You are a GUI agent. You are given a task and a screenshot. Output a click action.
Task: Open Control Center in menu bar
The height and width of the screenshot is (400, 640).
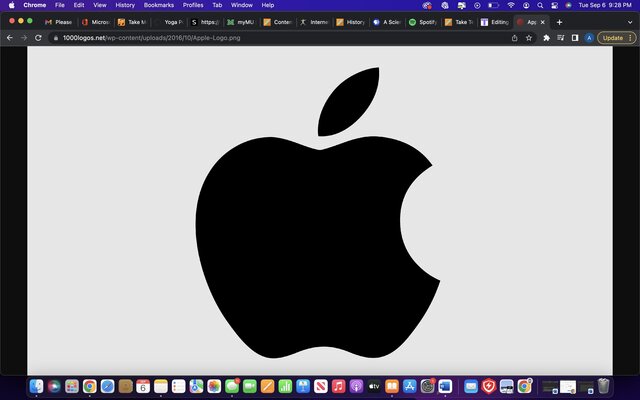(x=554, y=5)
